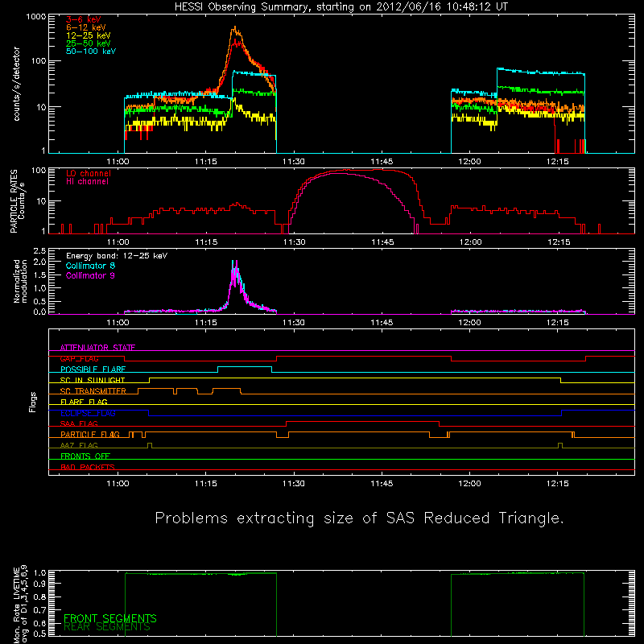The image size is (644, 644).
Task: Click the yellow 12-25 keV legend entry
Action: (x=89, y=35)
